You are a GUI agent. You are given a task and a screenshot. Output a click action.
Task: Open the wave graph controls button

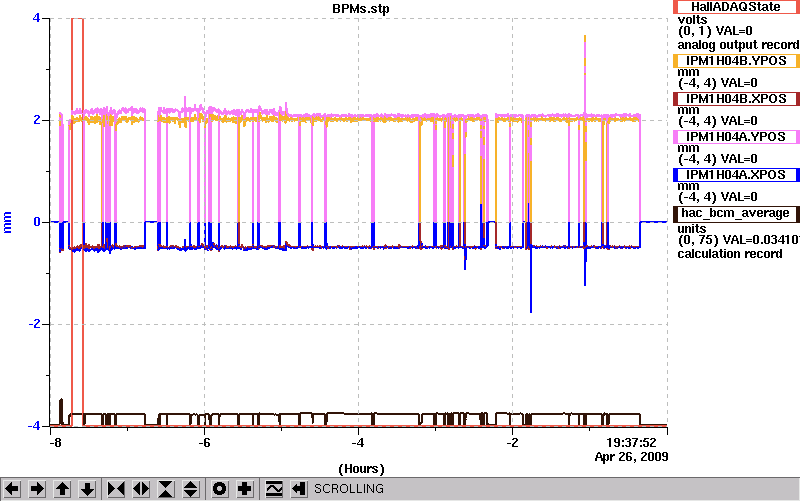click(274, 489)
